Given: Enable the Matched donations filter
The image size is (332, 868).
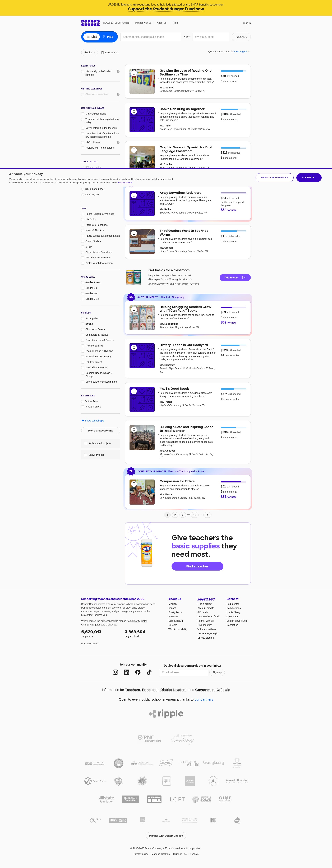Looking at the screenshot, I should [83, 114].
